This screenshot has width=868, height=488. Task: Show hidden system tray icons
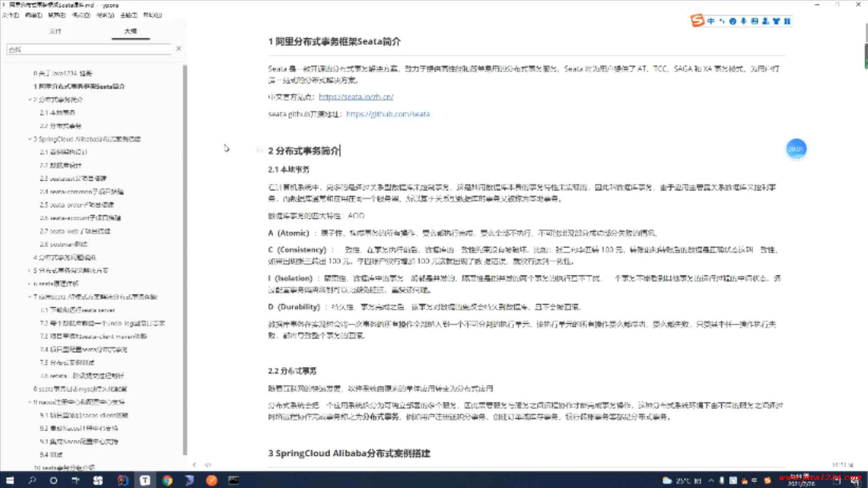pyautogui.click(x=711, y=480)
